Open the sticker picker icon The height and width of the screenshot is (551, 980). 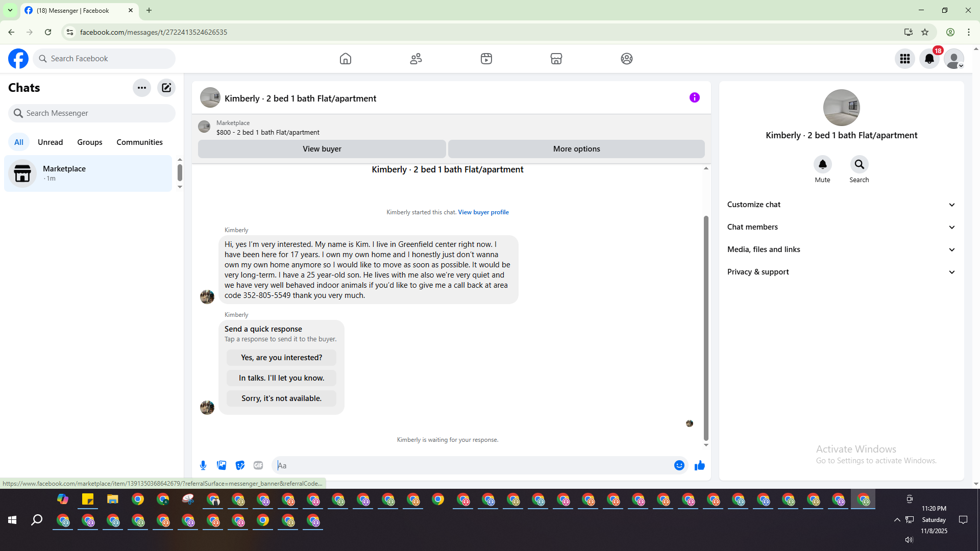pyautogui.click(x=240, y=465)
